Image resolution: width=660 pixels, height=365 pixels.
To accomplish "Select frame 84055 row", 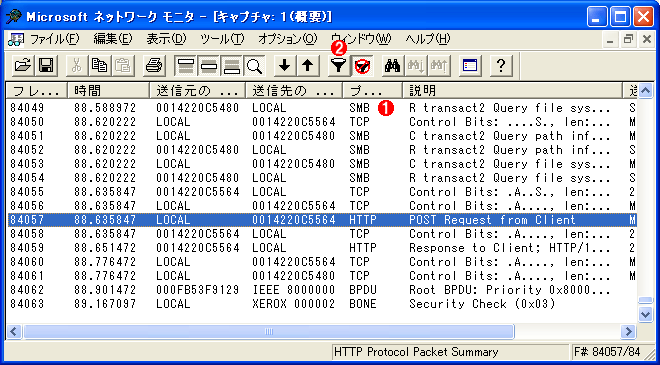I will pyautogui.click(x=322, y=192).
